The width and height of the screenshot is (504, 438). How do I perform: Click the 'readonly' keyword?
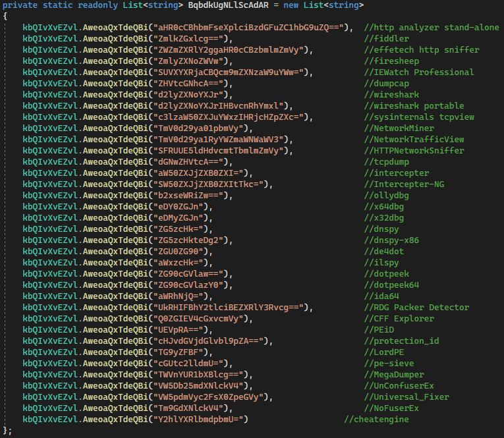(98, 5)
